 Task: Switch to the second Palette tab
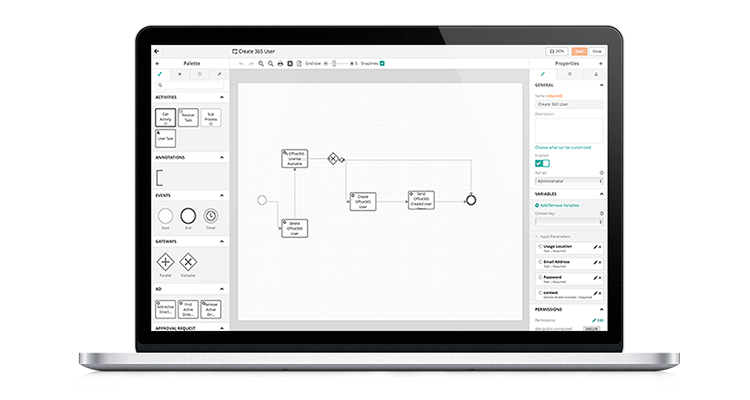click(180, 74)
